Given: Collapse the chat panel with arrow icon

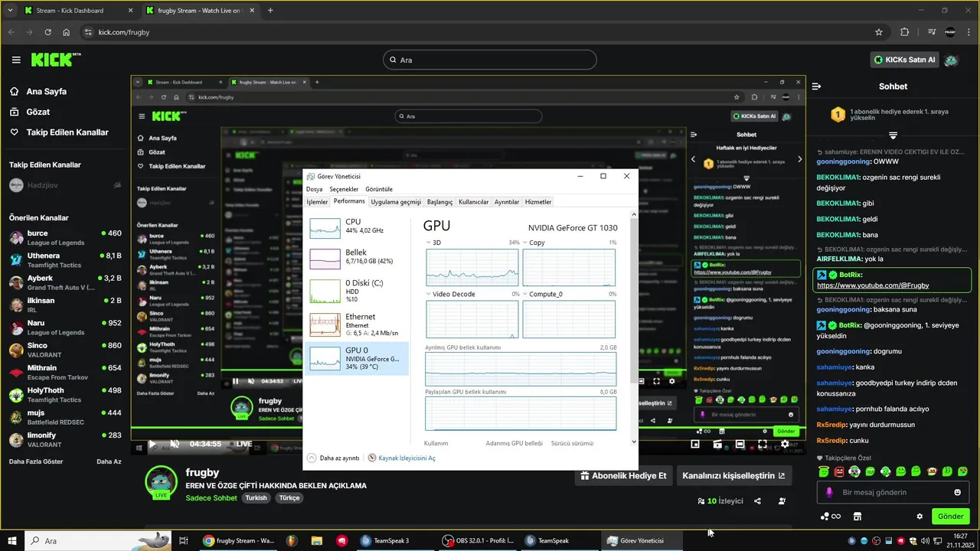Looking at the screenshot, I should tap(816, 86).
